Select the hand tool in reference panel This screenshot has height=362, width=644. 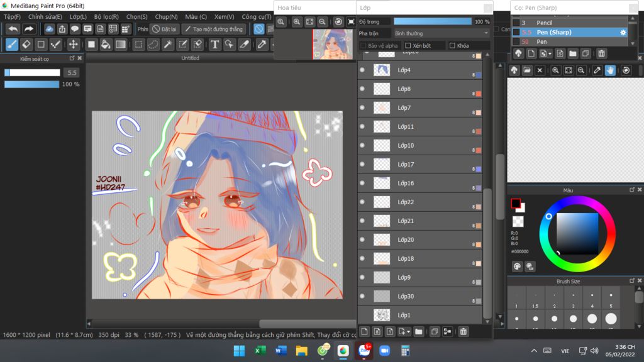tap(610, 70)
